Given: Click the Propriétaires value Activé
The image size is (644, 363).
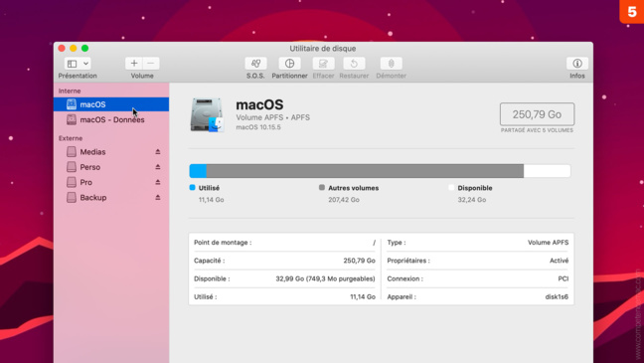Looking at the screenshot, I should click(x=559, y=261).
